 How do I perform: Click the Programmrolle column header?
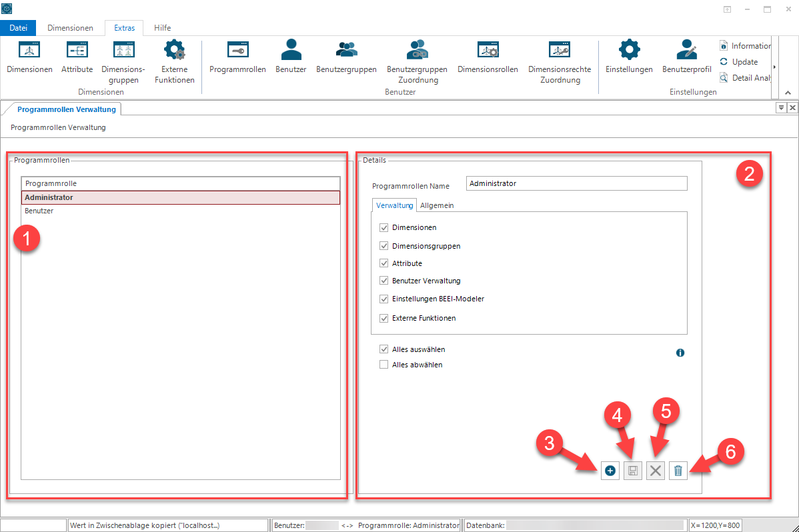point(180,183)
